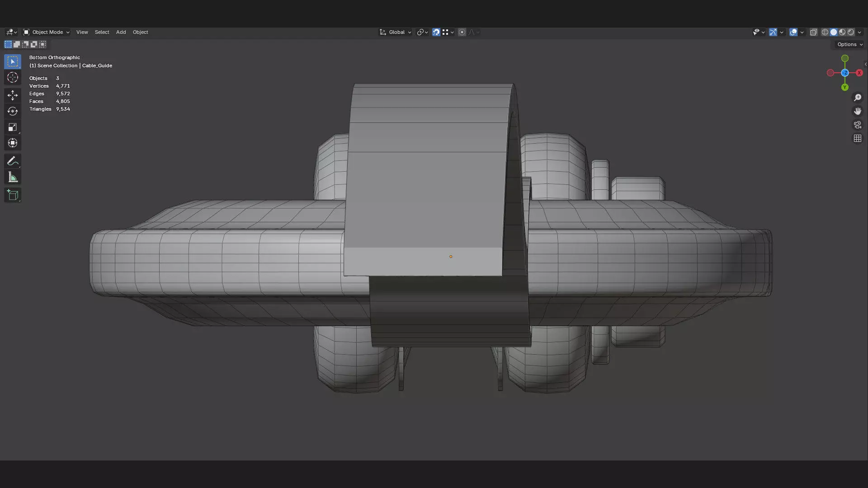Select the Scale tool

coord(13,127)
